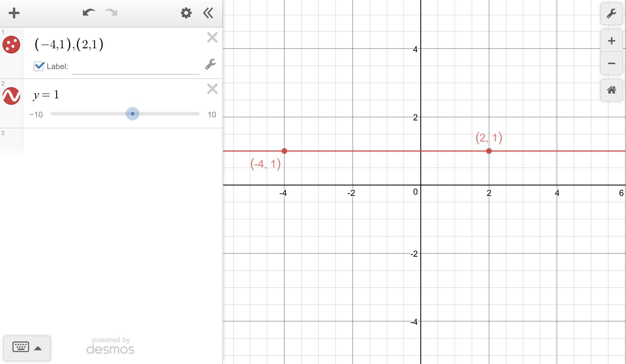Image resolution: width=626 pixels, height=364 pixels.
Task: Open Graph Settings wrench icon
Action: (611, 14)
